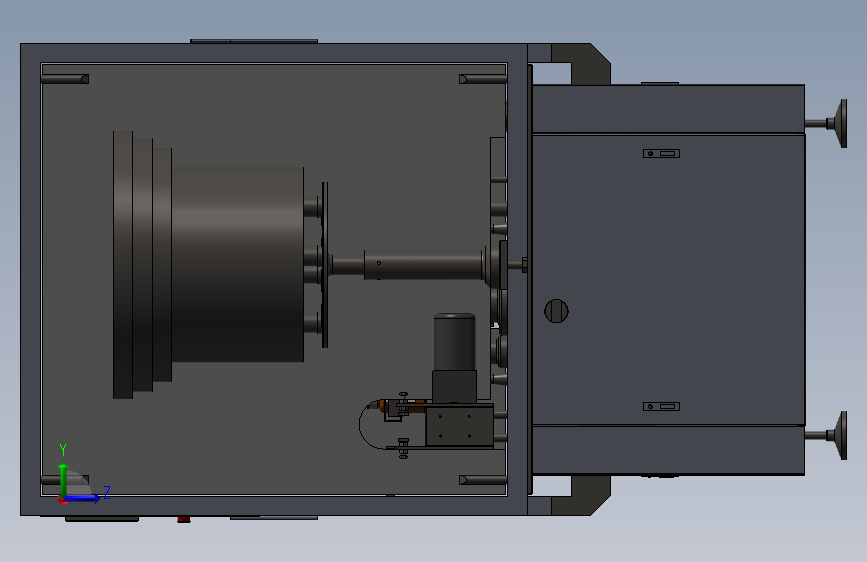The width and height of the screenshot is (867, 562).
Task: Click the round hole on the right cabinet panel
Action: 556,311
